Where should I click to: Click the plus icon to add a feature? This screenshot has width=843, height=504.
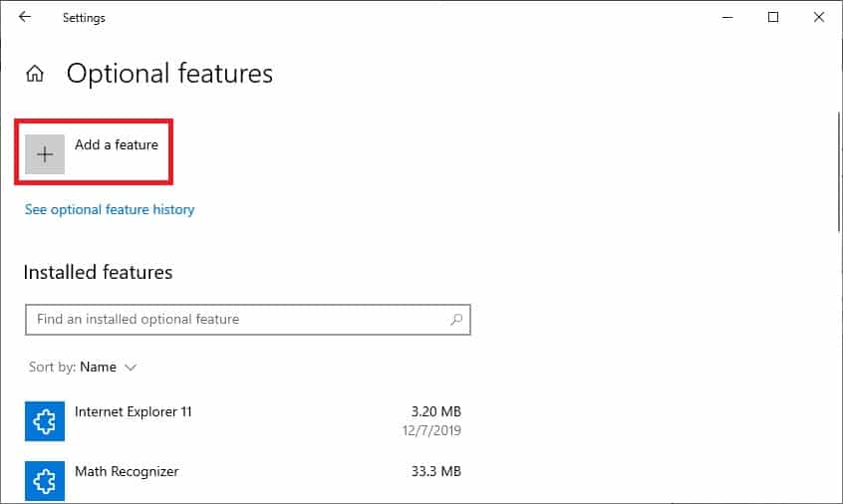click(45, 154)
